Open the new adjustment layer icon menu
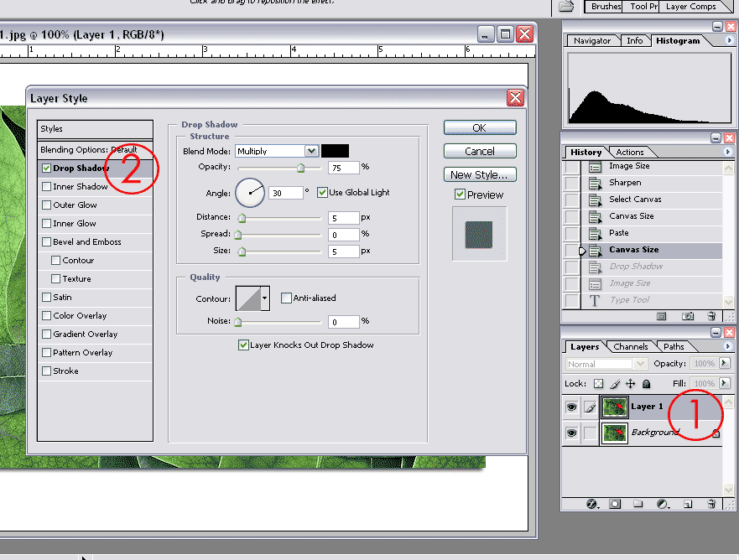The image size is (739, 560). 662,504
